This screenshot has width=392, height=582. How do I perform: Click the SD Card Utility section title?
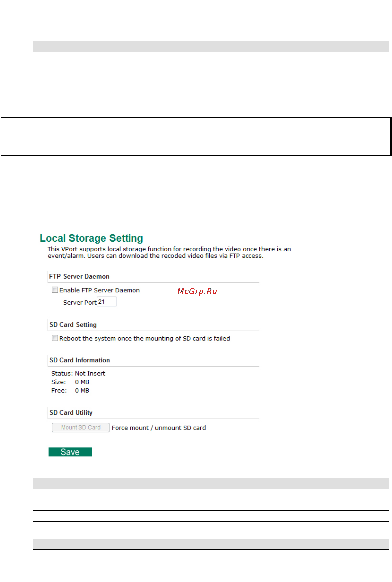pos(71,413)
